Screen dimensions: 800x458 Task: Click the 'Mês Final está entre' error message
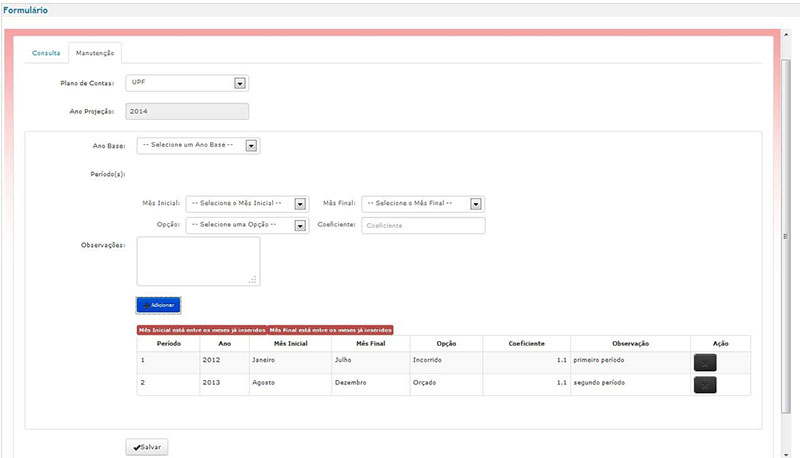pyautogui.click(x=331, y=330)
